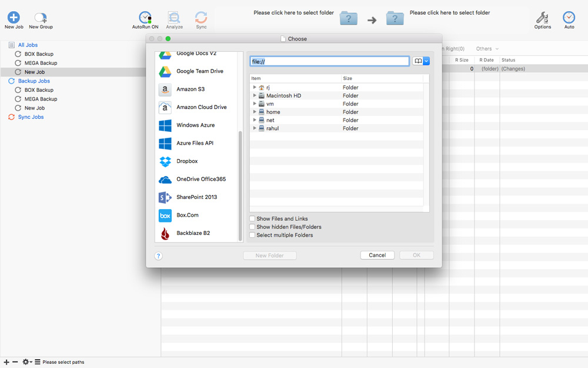
Task: Expand the net folder node
Action: [x=255, y=120]
